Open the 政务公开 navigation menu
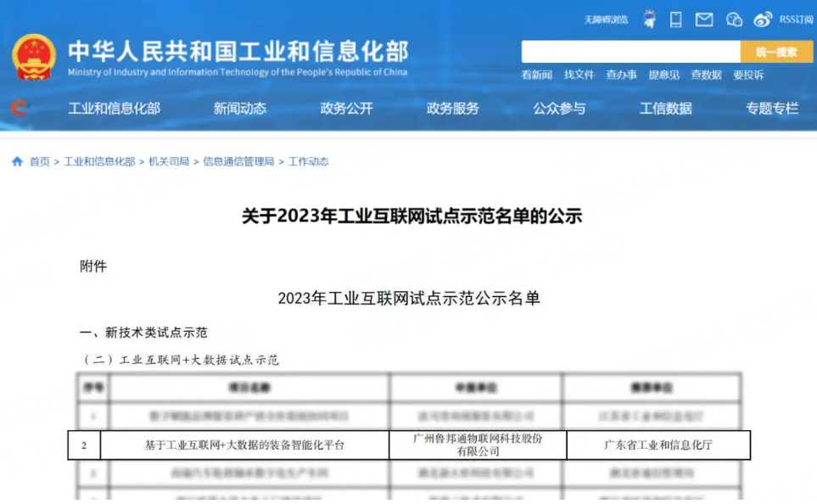Viewport: 817px width, 504px height. (346, 108)
